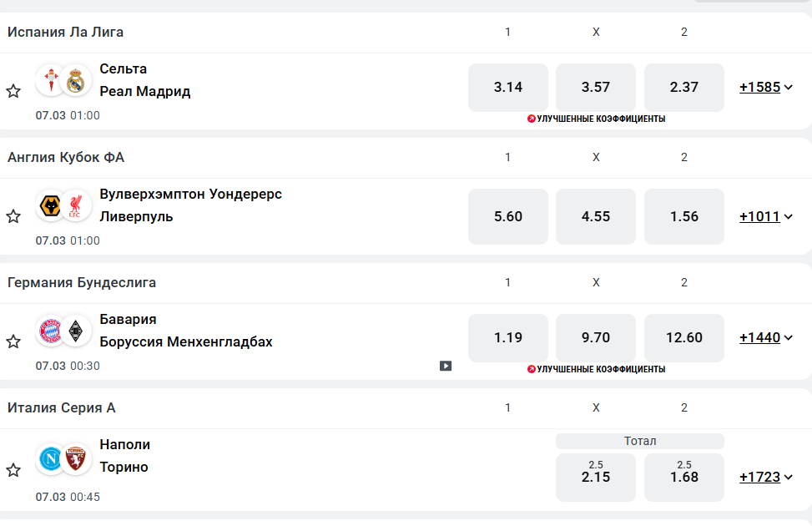Click the Wolverhampton wolf logo

[51, 205]
